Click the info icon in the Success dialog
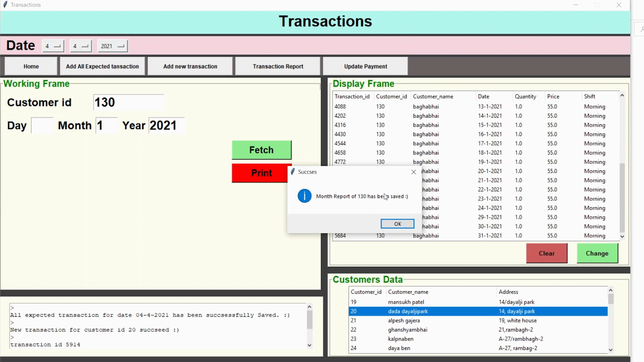This screenshot has width=644, height=362. click(x=304, y=196)
